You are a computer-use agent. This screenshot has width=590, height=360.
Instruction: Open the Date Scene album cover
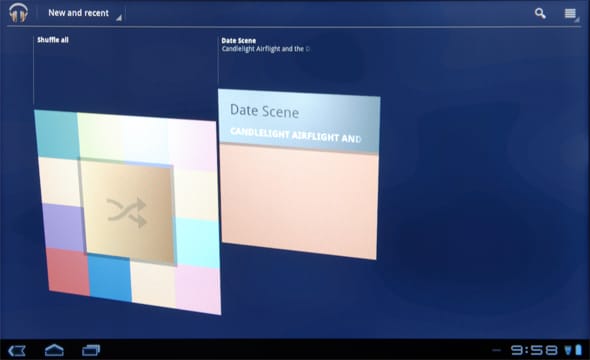299,174
